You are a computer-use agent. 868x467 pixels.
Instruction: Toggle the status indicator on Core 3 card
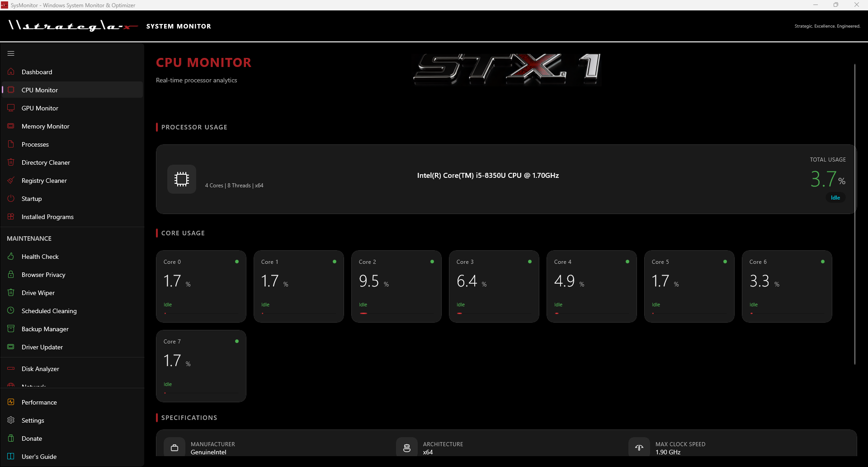[529, 262]
